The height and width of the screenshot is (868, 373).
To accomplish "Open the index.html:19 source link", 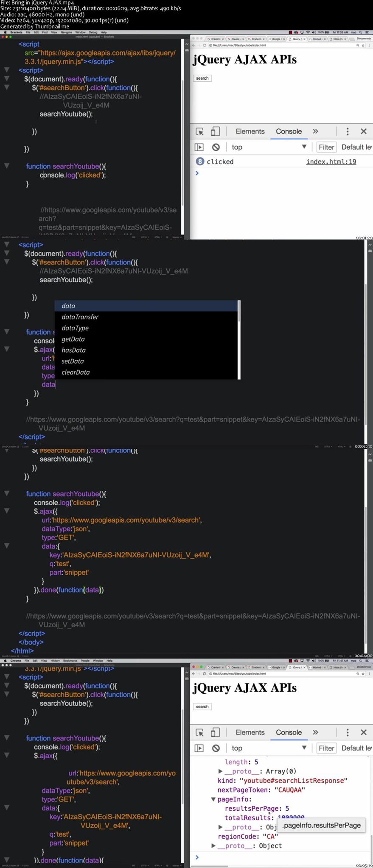I will (331, 161).
